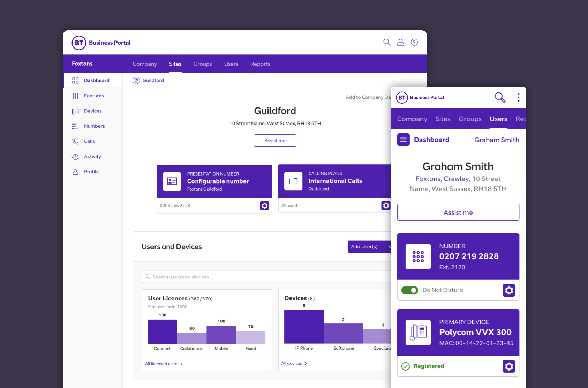588x388 pixels.
Task: Open the three-dot overflow menu
Action: click(518, 98)
